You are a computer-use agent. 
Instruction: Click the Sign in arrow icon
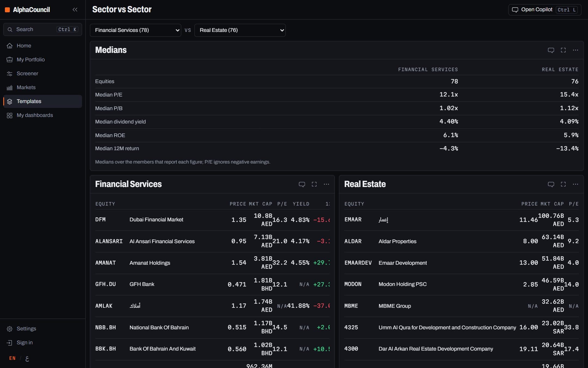(x=10, y=343)
